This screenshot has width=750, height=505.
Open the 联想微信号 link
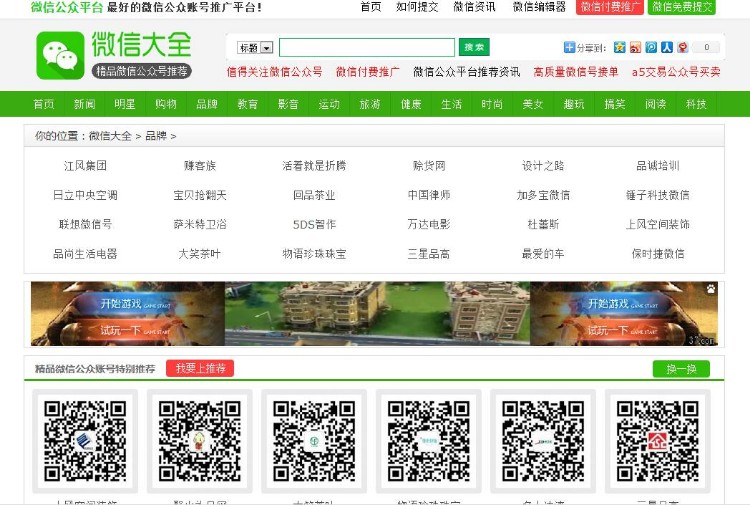[x=85, y=224]
